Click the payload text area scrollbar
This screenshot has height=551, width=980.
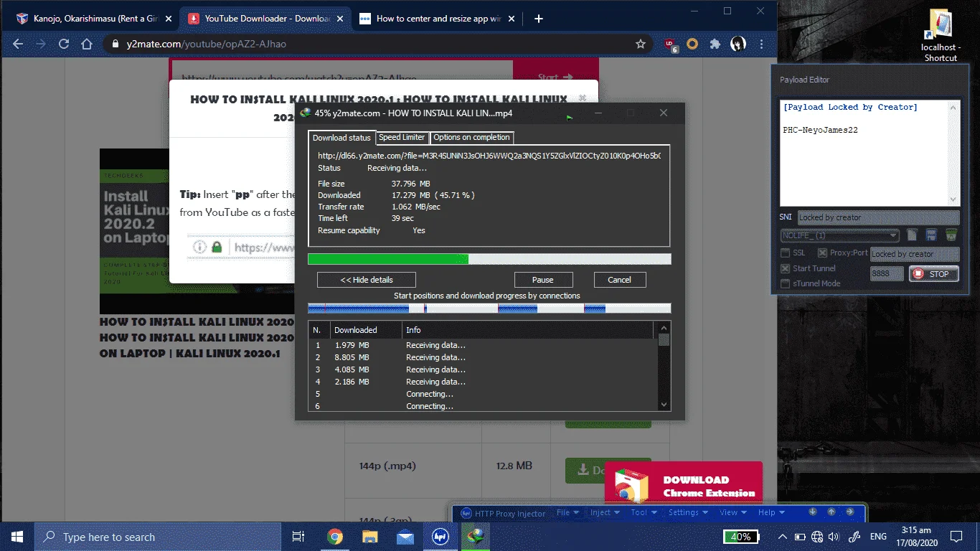click(953, 154)
